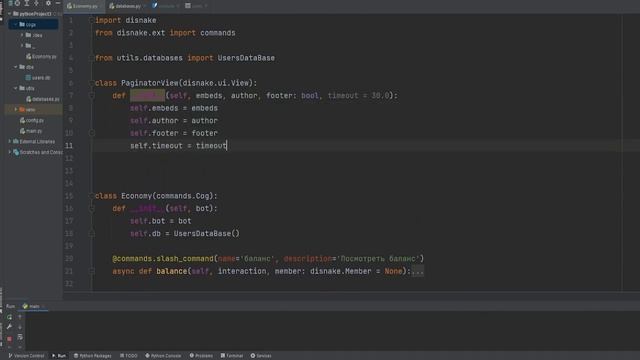The image size is (640, 360).
Task: Click the up arrow in Run panel
Action: point(20,317)
